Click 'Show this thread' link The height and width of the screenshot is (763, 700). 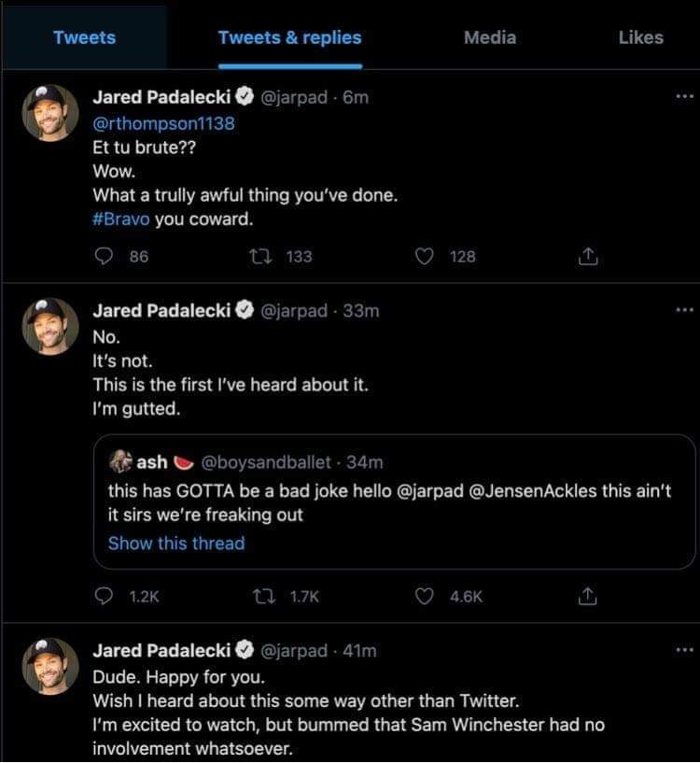pos(176,543)
